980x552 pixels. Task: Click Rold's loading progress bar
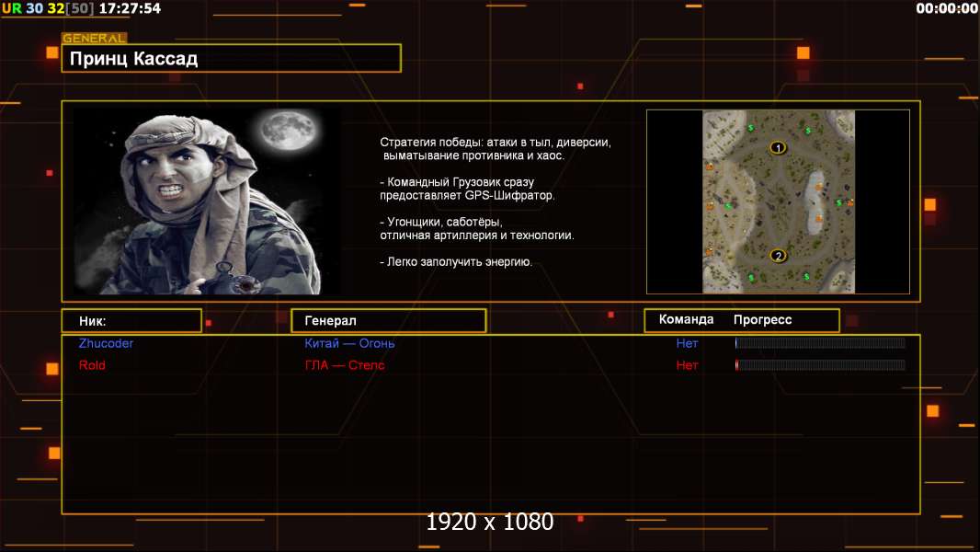[819, 365]
